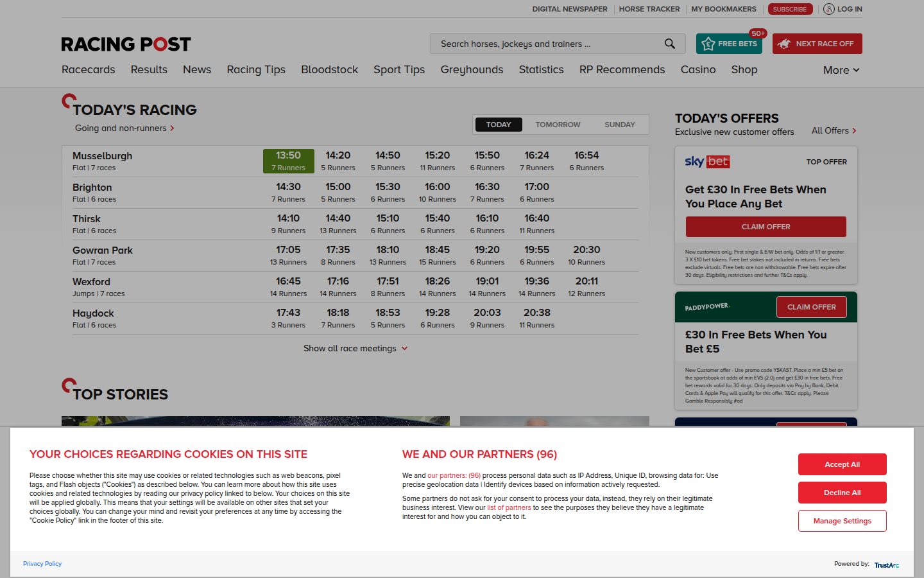Open the list of partners link

pyautogui.click(x=509, y=507)
